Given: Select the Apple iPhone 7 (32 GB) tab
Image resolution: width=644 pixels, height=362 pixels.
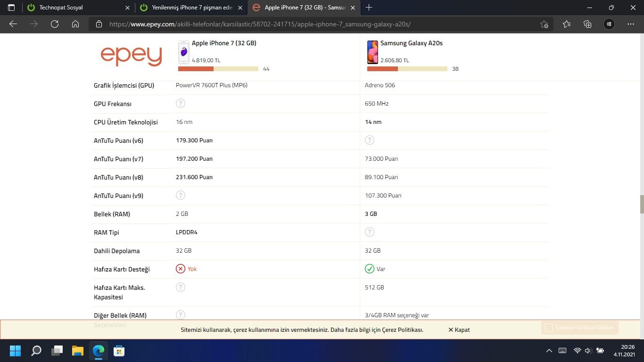Looking at the screenshot, I should tap(304, 8).
